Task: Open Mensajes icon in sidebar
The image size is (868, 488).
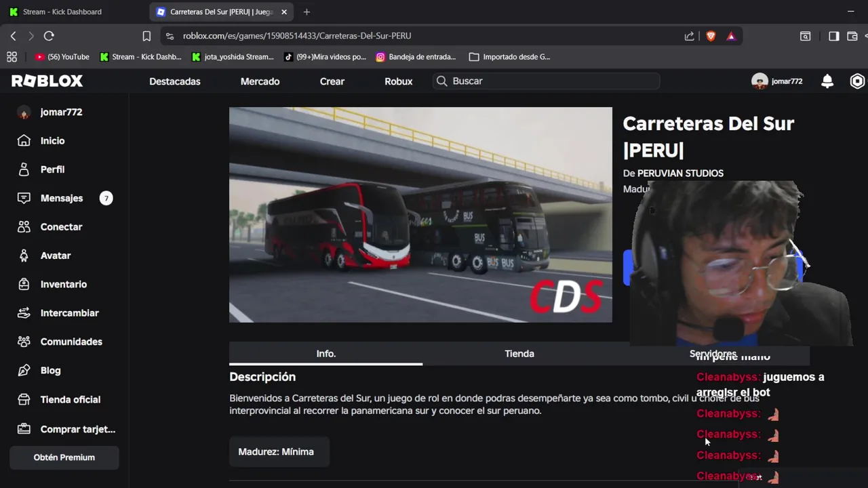Action: pyautogui.click(x=24, y=198)
